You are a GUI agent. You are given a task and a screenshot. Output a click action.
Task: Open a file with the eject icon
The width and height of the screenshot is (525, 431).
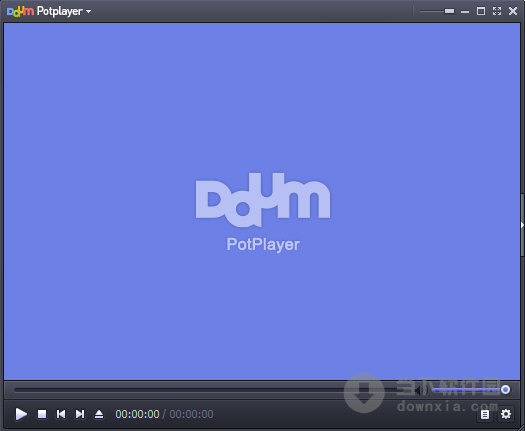click(x=99, y=414)
